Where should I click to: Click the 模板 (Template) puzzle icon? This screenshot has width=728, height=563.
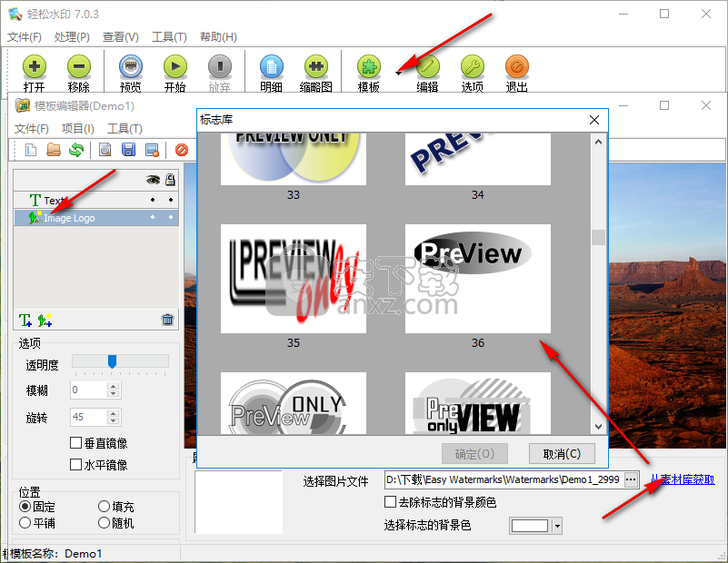pyautogui.click(x=369, y=67)
